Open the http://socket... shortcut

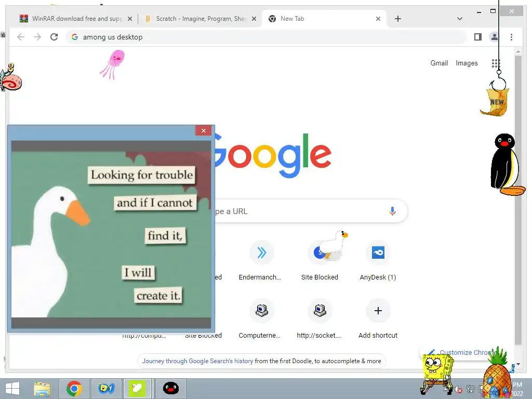click(x=320, y=319)
